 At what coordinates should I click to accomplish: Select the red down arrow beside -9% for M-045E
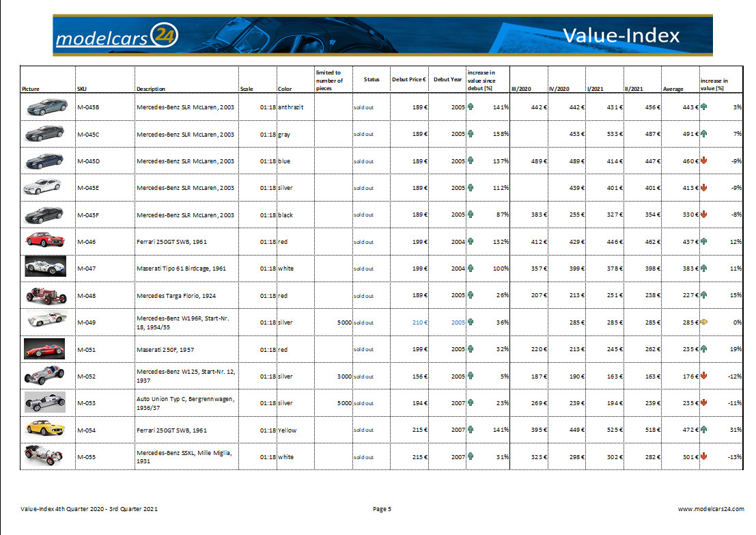[704, 187]
